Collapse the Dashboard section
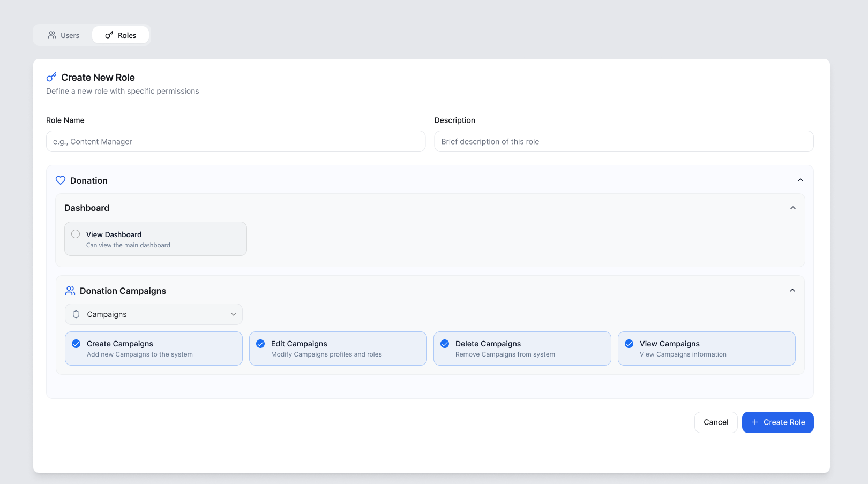Viewport: 868px width, 485px height. pyautogui.click(x=793, y=208)
